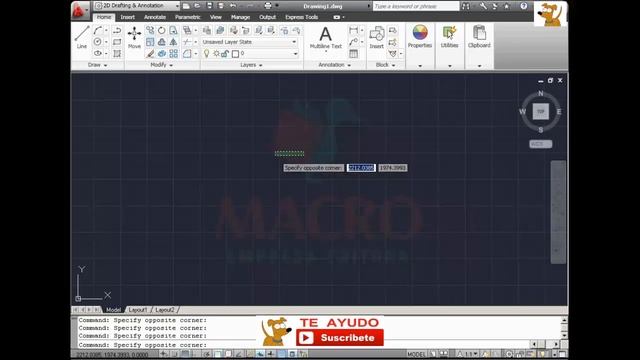The height and width of the screenshot is (360, 640).
Task: Click the New drawing icon in quick access toolbar
Action: 186,6
